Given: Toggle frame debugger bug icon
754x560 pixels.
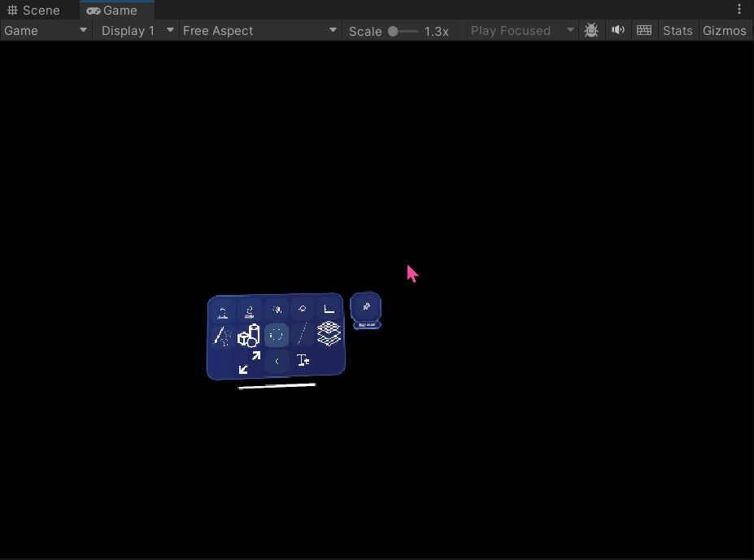Looking at the screenshot, I should pyautogui.click(x=591, y=31).
